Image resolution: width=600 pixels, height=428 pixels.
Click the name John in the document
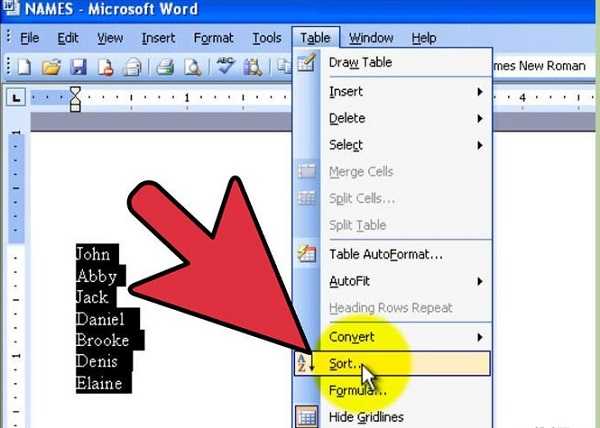tap(93, 254)
